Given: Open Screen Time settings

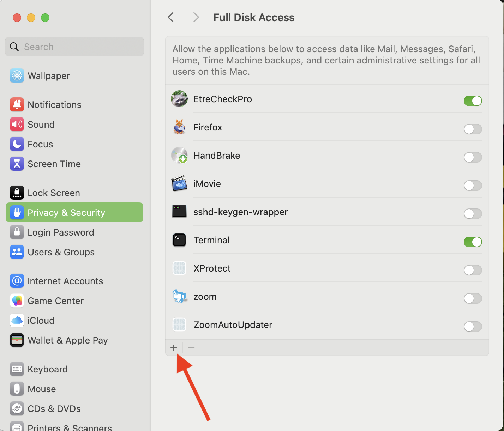Looking at the screenshot, I should [74, 164].
